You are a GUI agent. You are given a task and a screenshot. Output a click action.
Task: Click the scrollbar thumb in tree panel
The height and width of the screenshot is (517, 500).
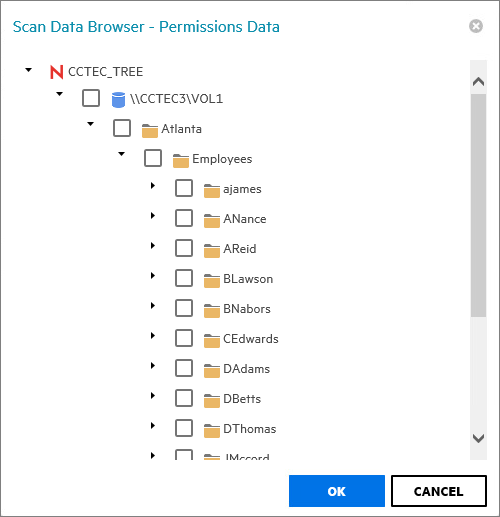tap(478, 205)
